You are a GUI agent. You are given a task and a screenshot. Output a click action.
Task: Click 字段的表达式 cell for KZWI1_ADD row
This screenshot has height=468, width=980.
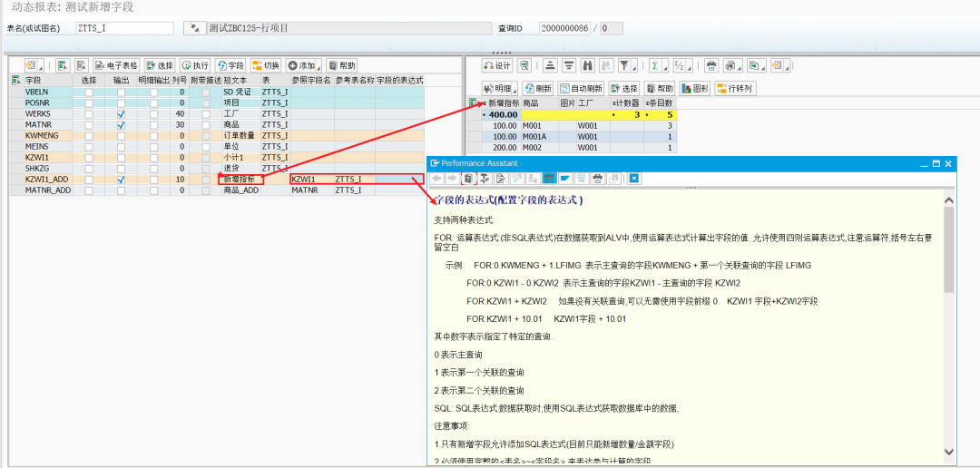click(x=400, y=180)
